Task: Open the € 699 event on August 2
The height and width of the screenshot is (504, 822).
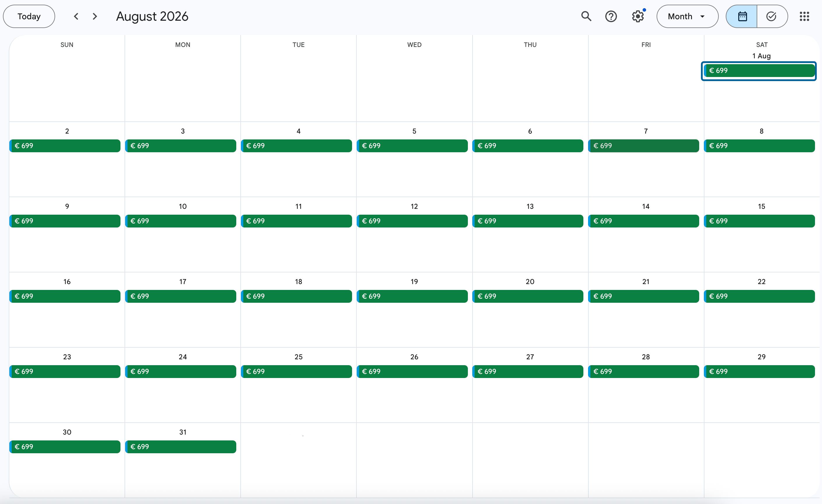Action: pos(65,146)
